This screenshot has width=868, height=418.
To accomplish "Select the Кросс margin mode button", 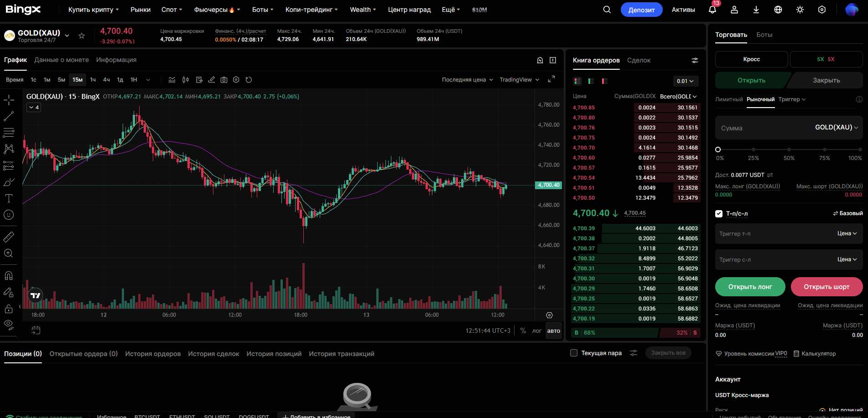I will point(751,59).
